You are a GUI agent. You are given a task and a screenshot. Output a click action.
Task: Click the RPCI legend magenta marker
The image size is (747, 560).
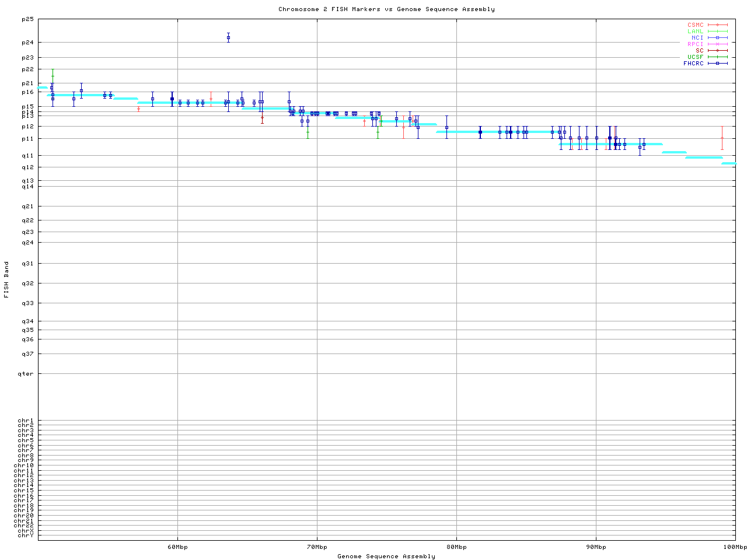coord(717,44)
